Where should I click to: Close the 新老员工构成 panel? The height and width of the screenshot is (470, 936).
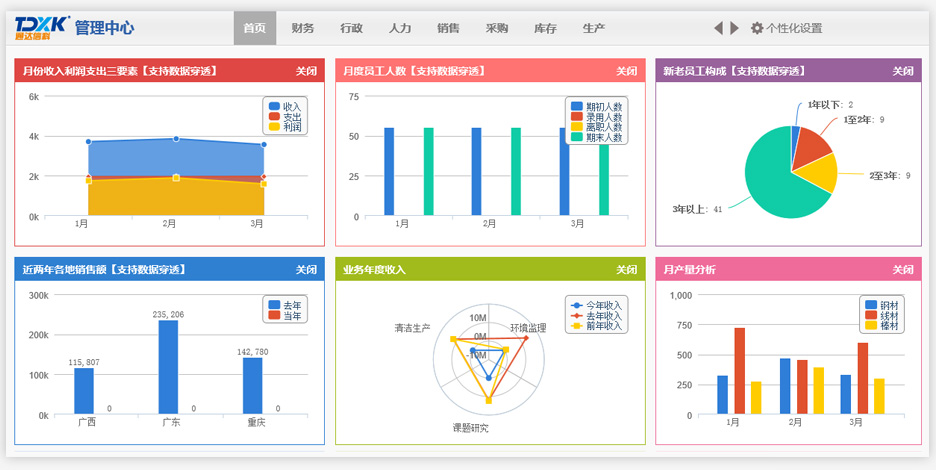click(903, 71)
